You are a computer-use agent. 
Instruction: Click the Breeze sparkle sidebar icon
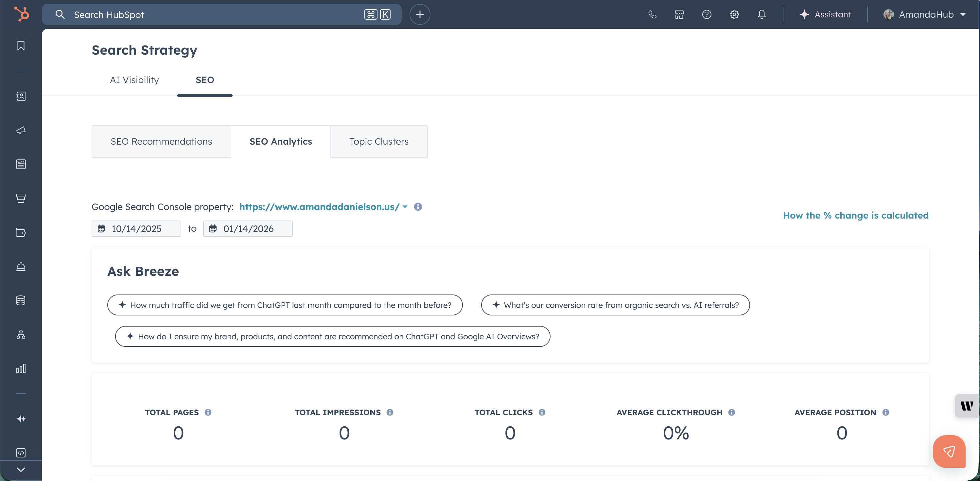(x=21, y=419)
